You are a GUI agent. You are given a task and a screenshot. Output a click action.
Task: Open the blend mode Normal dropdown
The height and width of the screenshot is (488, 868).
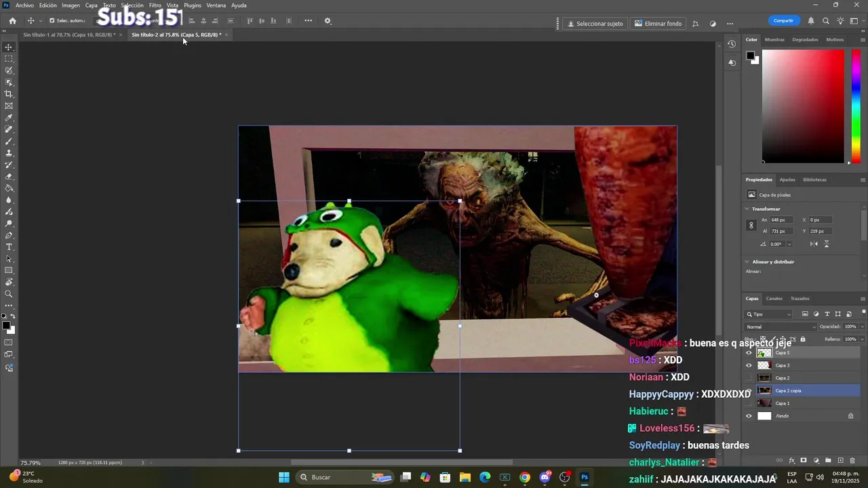pyautogui.click(x=781, y=327)
